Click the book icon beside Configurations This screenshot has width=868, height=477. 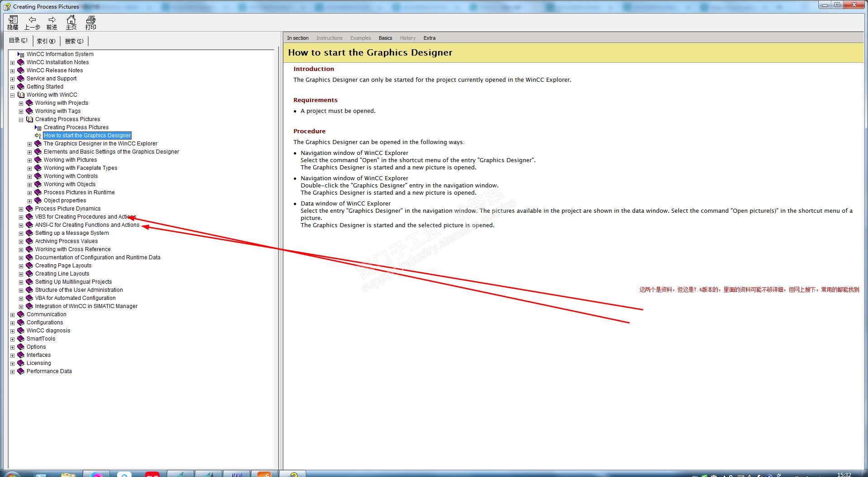coord(21,323)
